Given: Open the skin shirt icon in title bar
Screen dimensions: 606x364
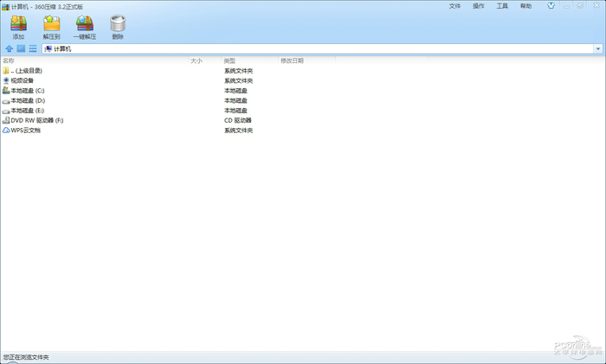Looking at the screenshot, I should [551, 5].
